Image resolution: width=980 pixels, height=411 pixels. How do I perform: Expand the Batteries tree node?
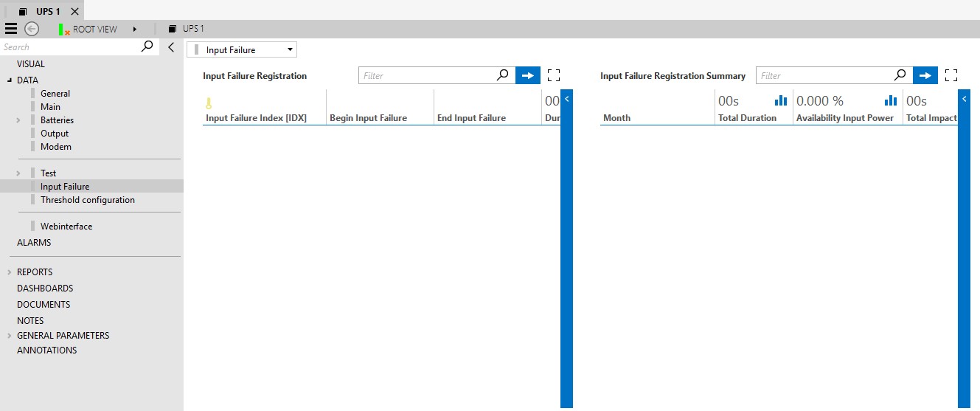(18, 120)
